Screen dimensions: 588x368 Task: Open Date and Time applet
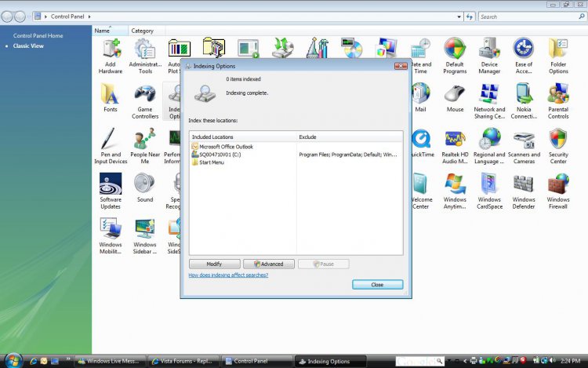421,56
